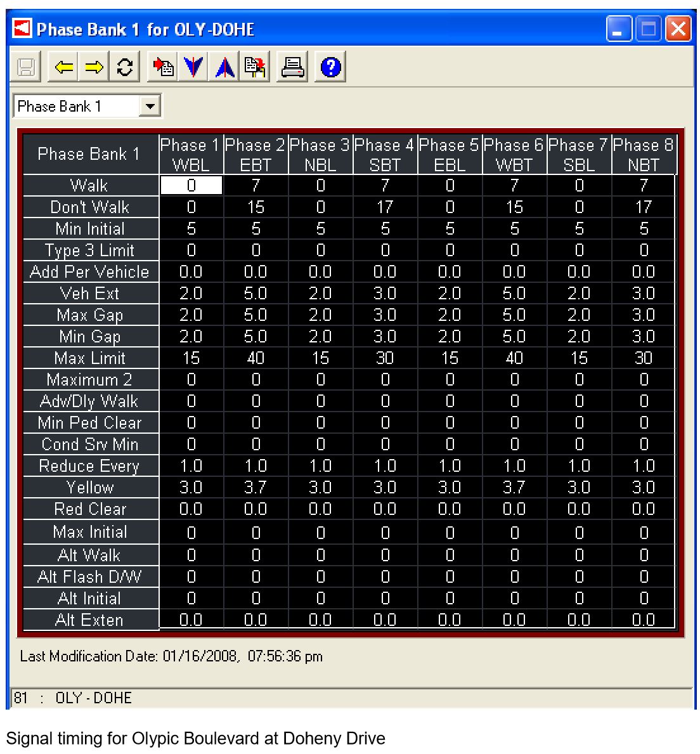Click the disabled save diskette icon
Viewport: 700px width, 754px height.
tap(26, 67)
